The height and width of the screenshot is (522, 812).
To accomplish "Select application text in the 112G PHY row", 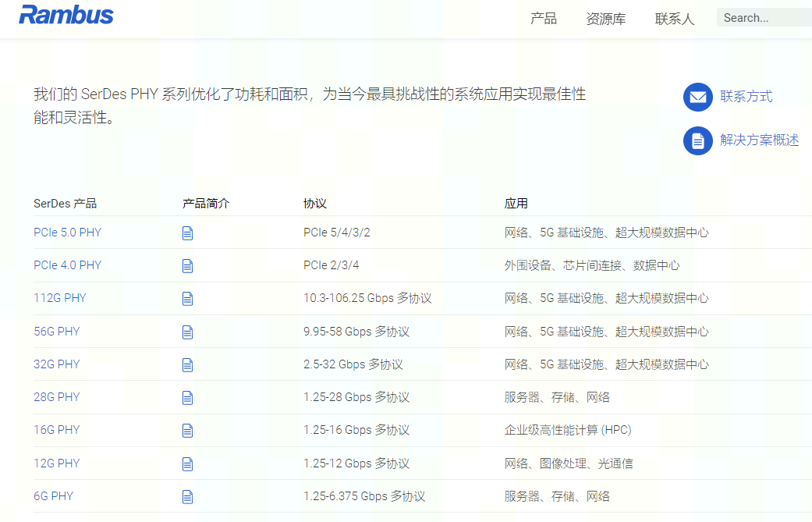I will (606, 298).
